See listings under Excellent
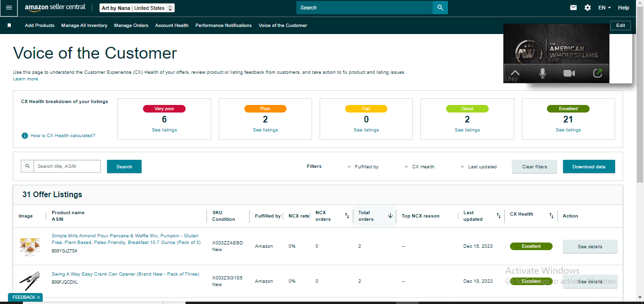 point(568,130)
